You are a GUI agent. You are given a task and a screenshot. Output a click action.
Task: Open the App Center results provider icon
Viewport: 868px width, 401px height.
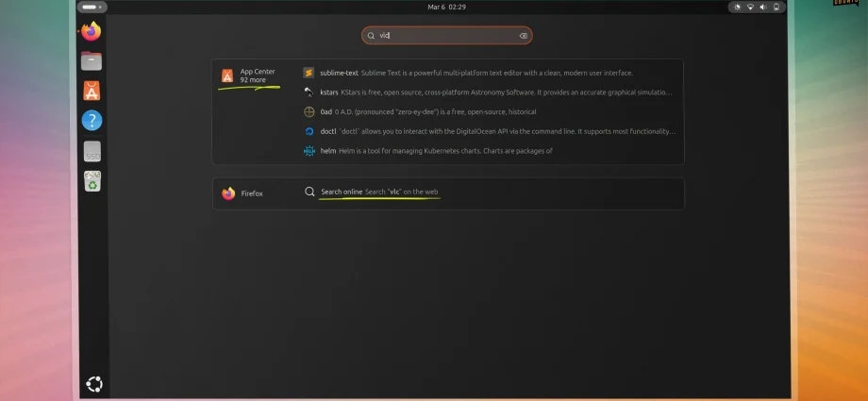click(227, 75)
